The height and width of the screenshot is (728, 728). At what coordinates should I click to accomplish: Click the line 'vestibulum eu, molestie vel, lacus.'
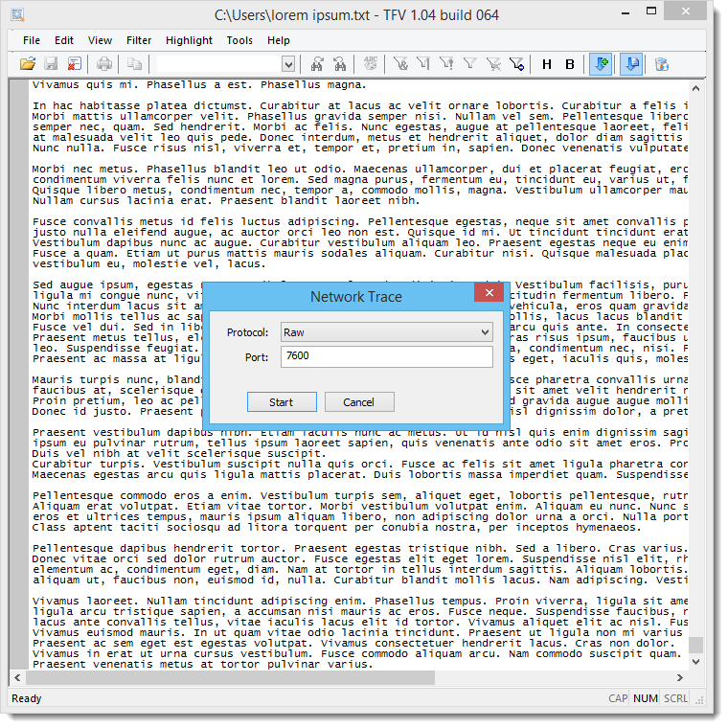(149, 263)
